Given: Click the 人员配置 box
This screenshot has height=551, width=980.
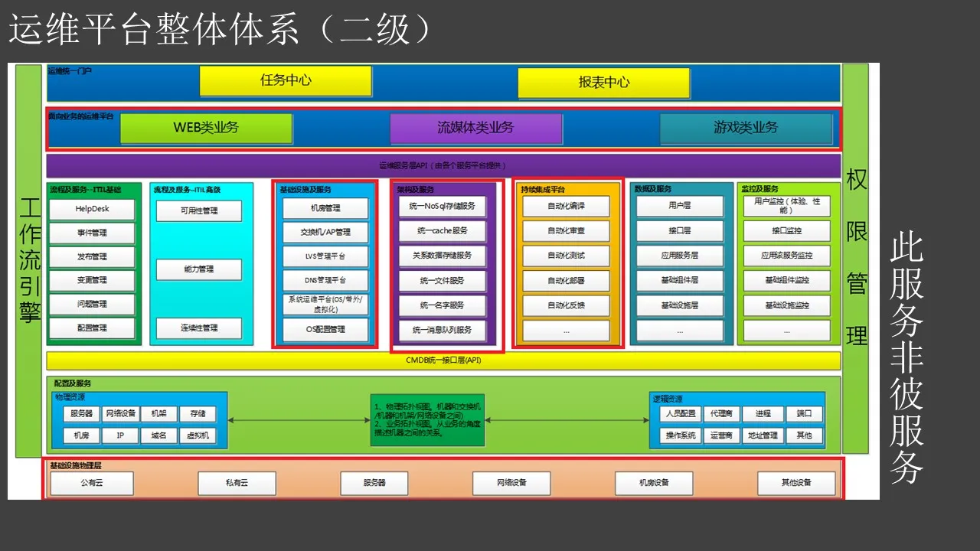Looking at the screenshot, I should (681, 414).
